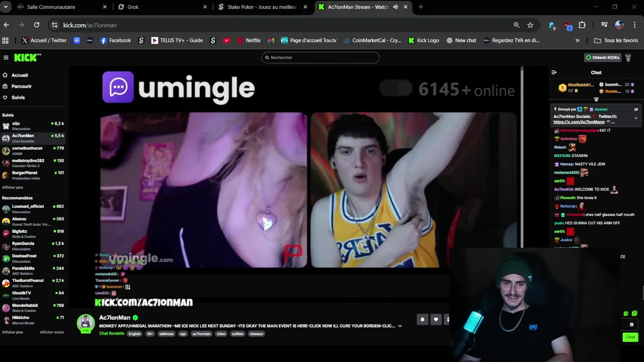Viewport: 644px width, 362px height.
Task: Click the Chat Roulette category link under the stream
Action: click(x=112, y=334)
